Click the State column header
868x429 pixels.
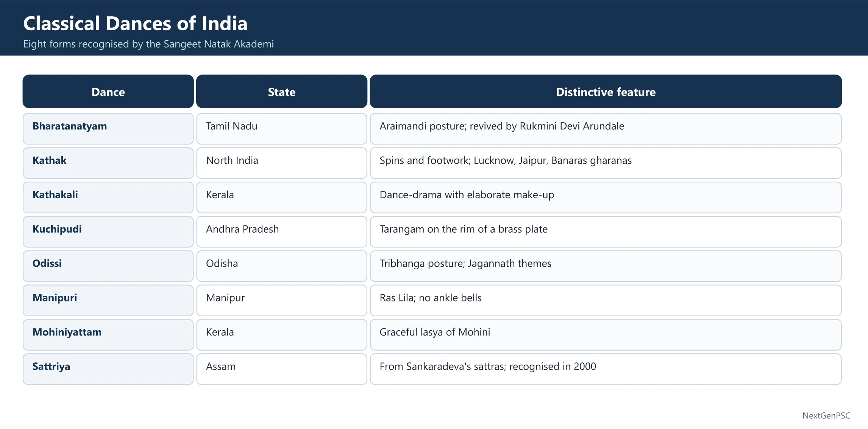[x=281, y=92]
